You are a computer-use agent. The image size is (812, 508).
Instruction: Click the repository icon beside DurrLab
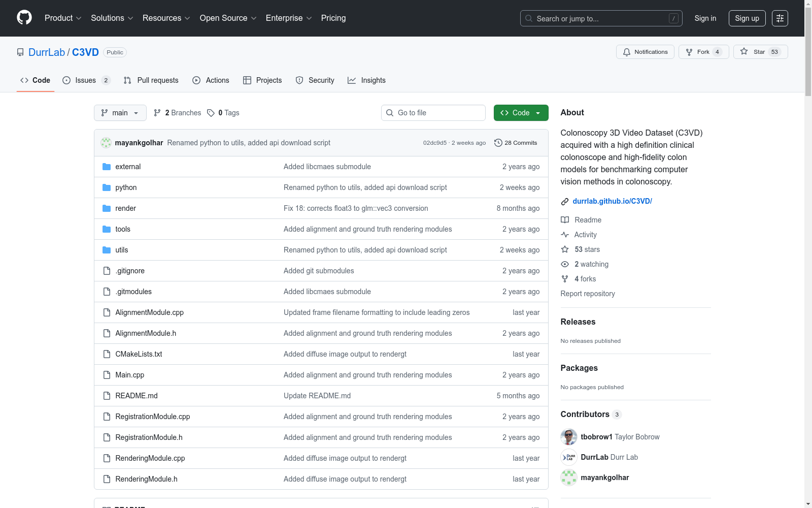click(x=20, y=52)
